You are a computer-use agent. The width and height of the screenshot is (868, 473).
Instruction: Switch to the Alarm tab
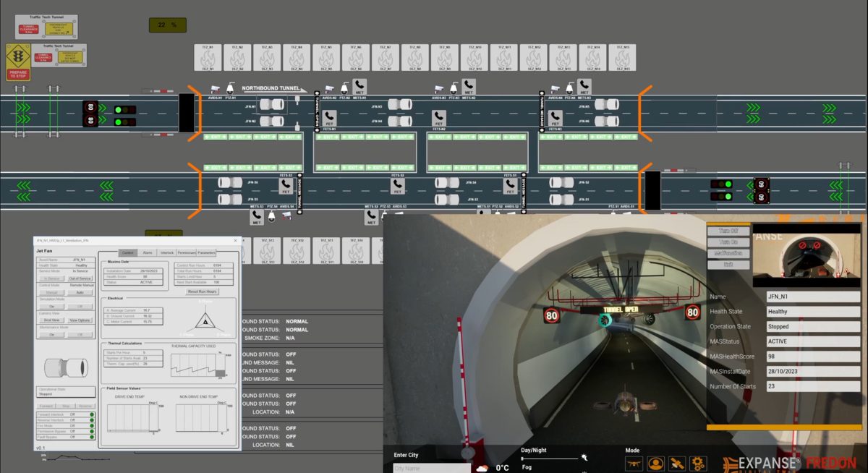pyautogui.click(x=148, y=252)
